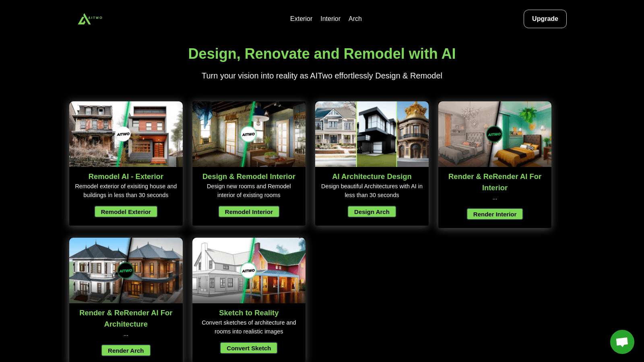Click 'Design, Renovate and Remodel with AI' headline
644x362 pixels.
322,54
